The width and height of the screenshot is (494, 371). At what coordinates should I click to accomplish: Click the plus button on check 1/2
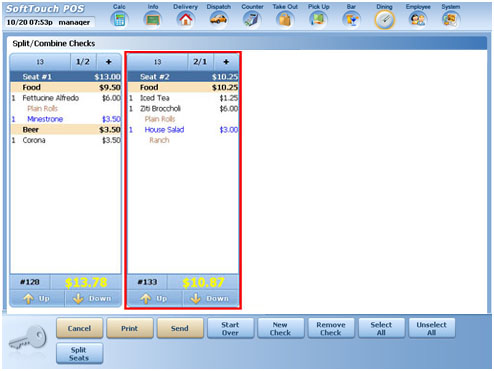click(x=109, y=62)
